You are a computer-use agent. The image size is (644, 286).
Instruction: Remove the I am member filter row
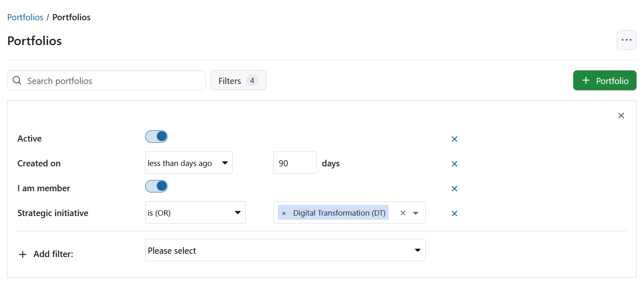(x=454, y=189)
